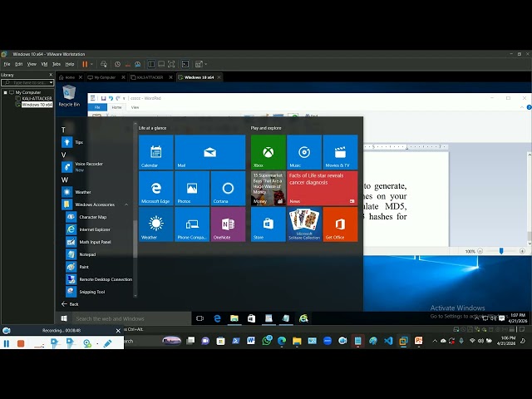Click the Get Office tile
Image resolution: width=532 pixels, height=399 pixels.
(x=340, y=224)
